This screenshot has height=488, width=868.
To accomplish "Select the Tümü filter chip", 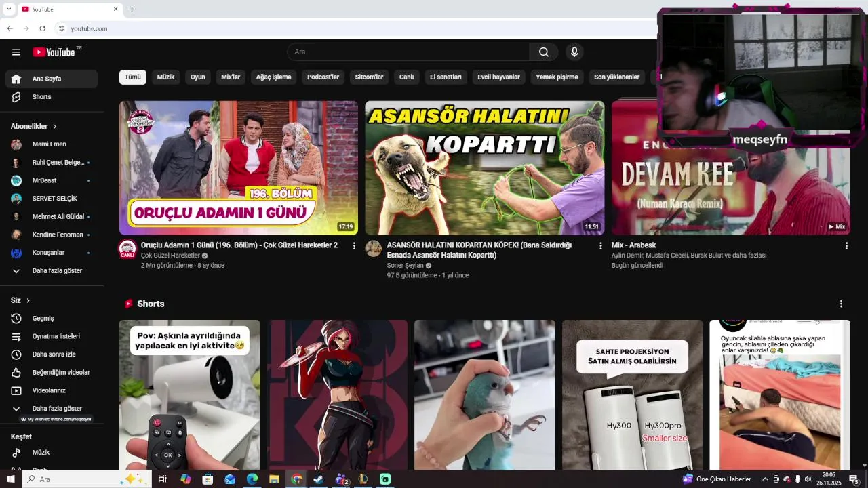I will click(x=133, y=77).
